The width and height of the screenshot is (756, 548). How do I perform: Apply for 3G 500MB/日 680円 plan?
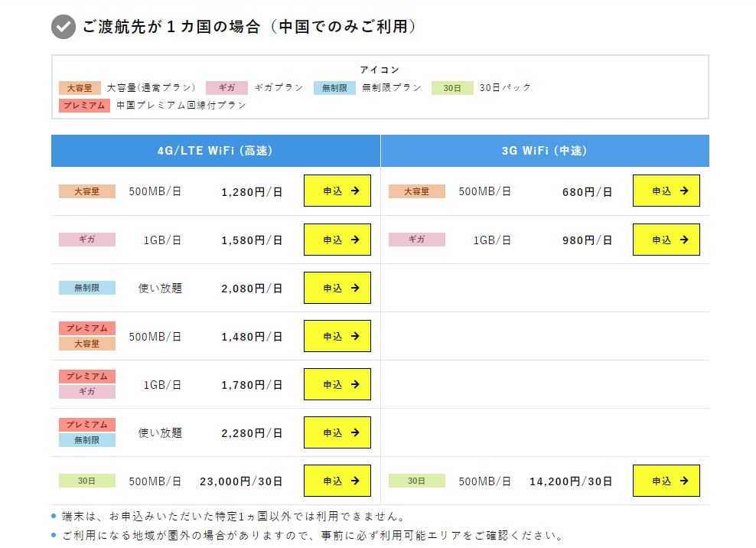coord(666,191)
